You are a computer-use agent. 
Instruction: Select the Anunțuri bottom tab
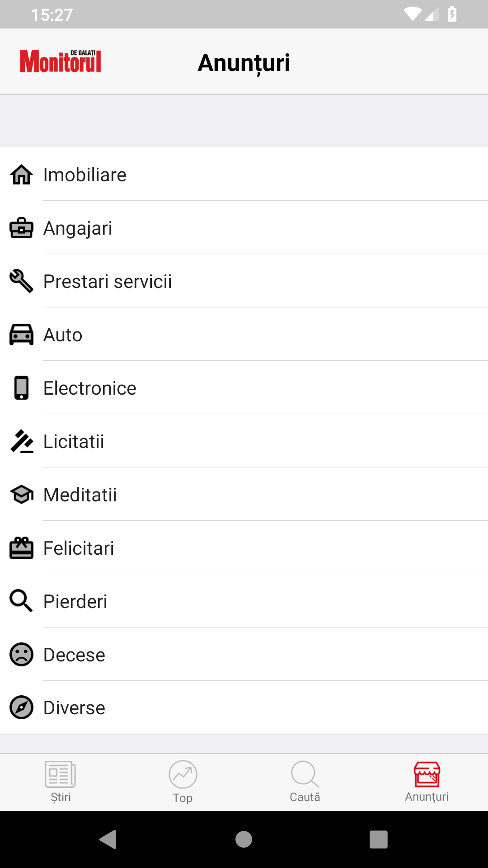coord(427,782)
